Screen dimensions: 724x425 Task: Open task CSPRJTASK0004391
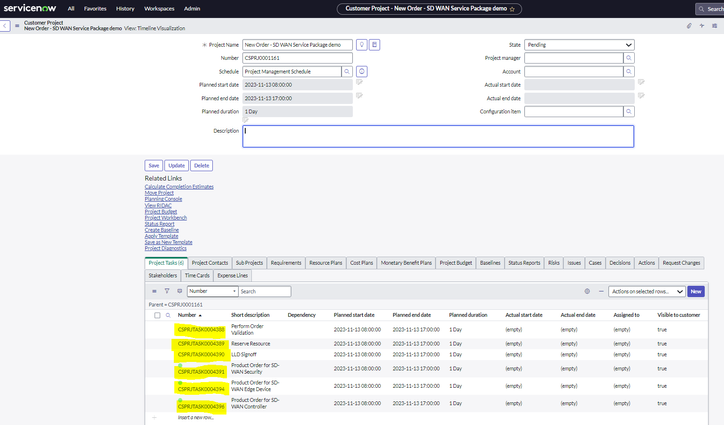pos(201,372)
